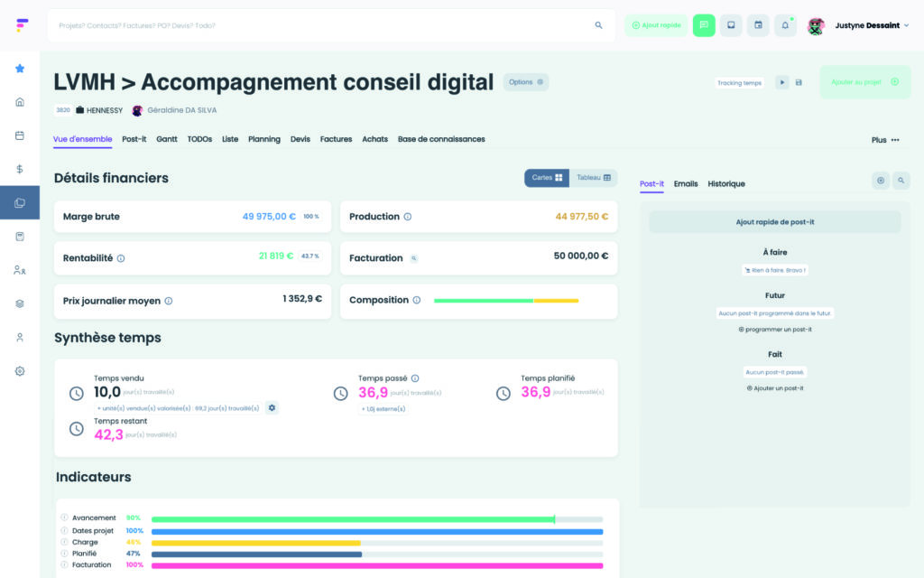The width and height of the screenshot is (924, 578).
Task: Focus the global search input field
Action: [331, 25]
